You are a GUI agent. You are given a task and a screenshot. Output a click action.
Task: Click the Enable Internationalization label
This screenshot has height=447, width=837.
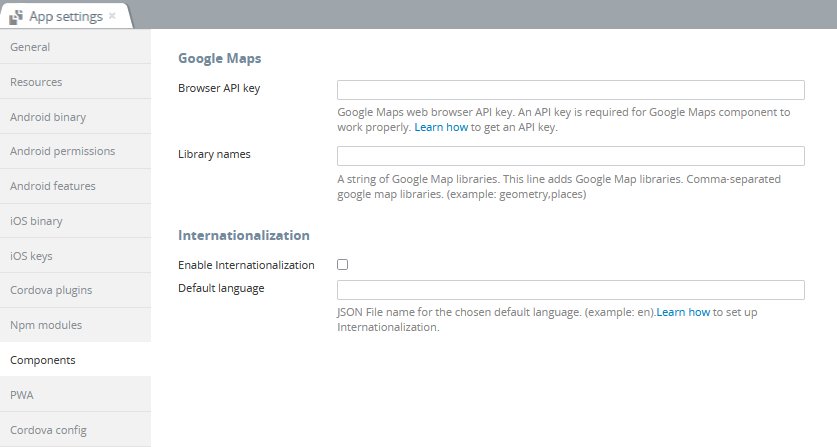pos(246,265)
